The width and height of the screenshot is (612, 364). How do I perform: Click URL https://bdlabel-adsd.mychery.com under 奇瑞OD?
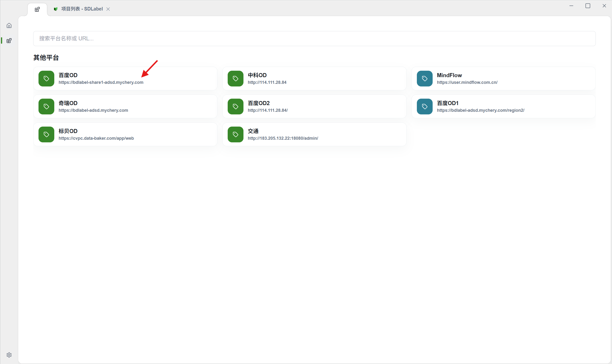93,110
